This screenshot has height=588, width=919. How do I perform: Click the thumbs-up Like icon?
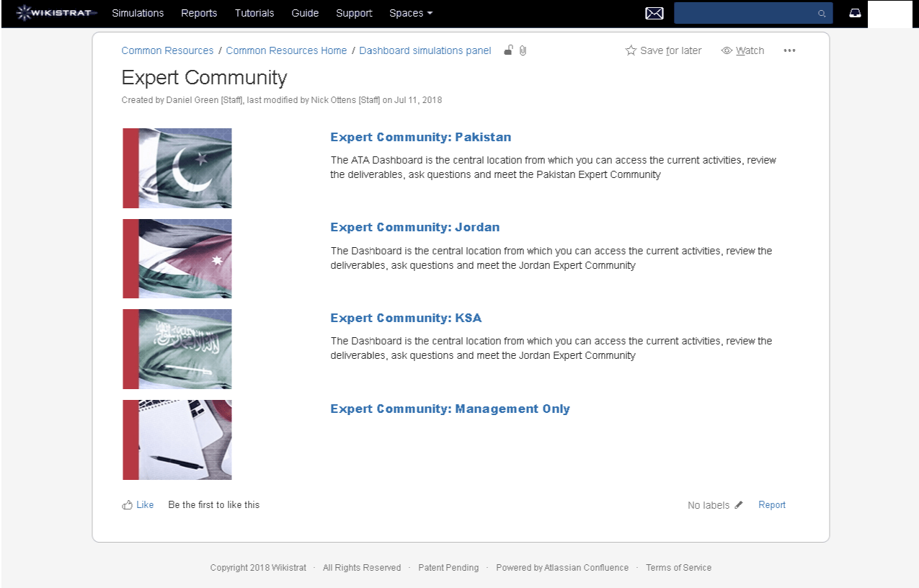click(x=128, y=504)
